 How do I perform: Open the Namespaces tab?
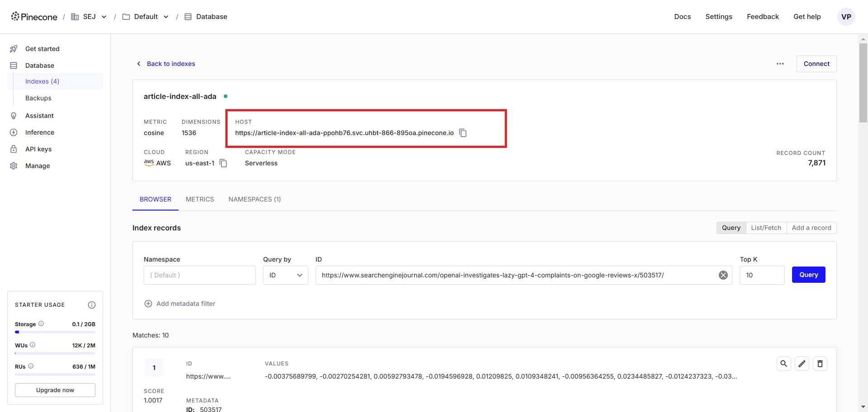(255, 199)
